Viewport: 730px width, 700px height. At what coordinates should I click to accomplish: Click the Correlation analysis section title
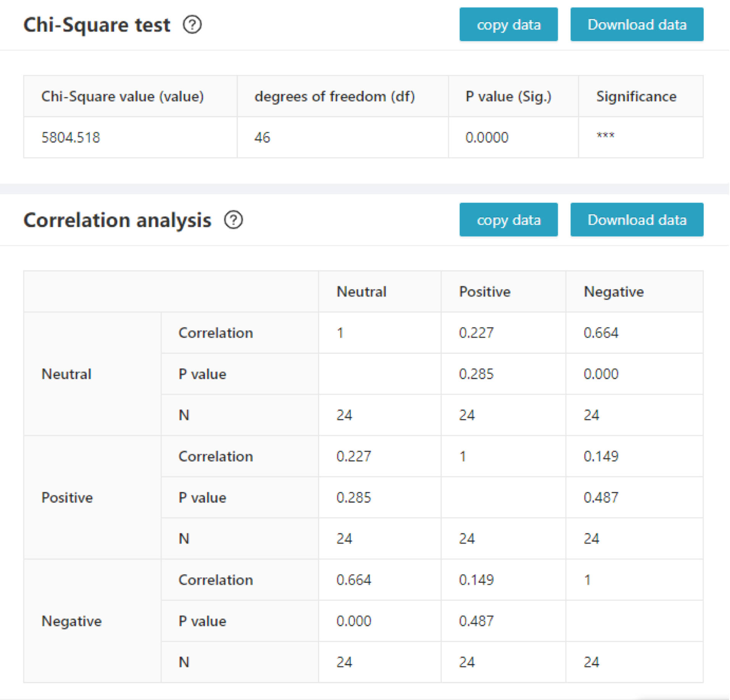tap(117, 220)
